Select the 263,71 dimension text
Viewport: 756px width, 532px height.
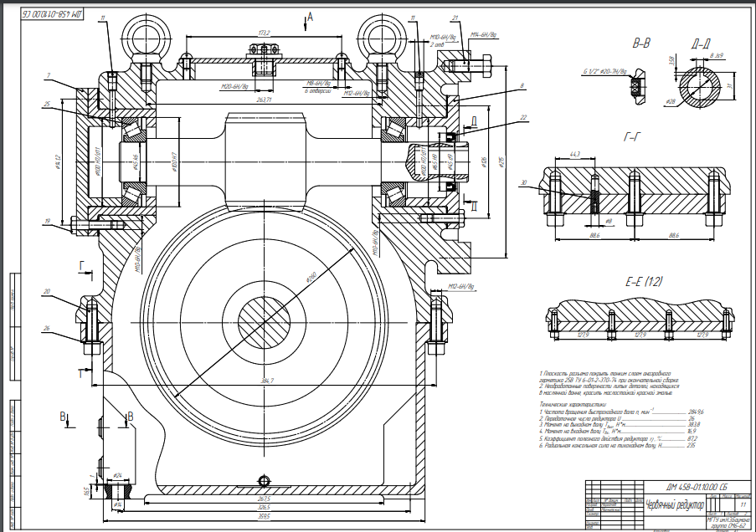[265, 99]
